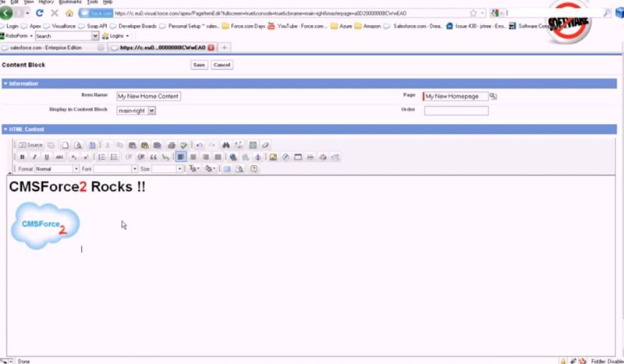Click the Item Name input field
624x364 pixels.
tap(148, 97)
